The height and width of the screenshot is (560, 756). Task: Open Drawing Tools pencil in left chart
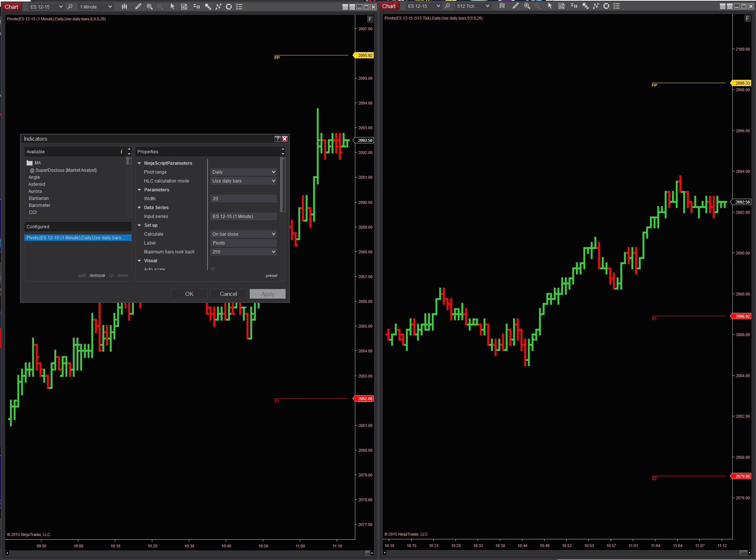tap(138, 7)
